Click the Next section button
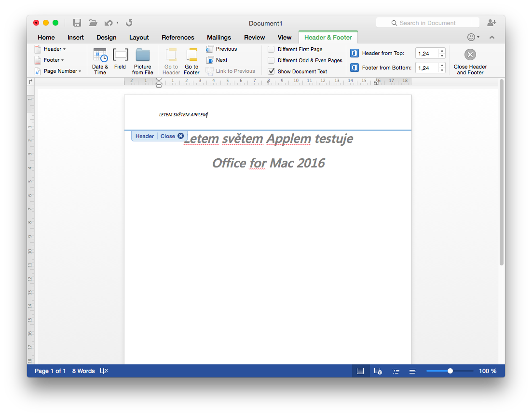Screen dimensions: 532x416 217,60
